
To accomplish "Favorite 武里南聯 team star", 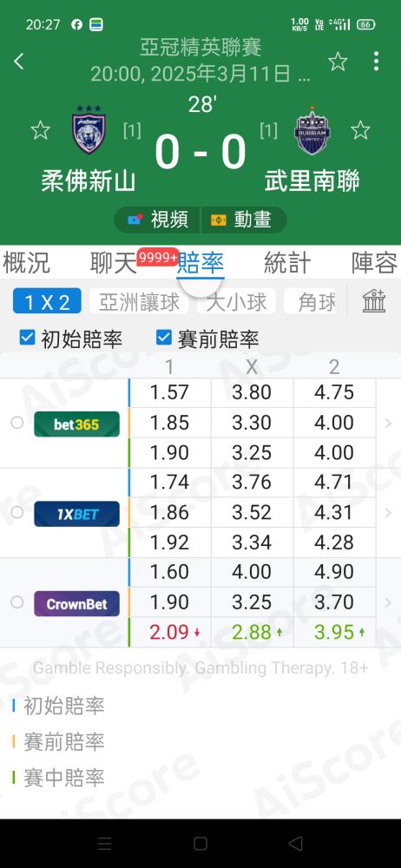I will pos(360,131).
